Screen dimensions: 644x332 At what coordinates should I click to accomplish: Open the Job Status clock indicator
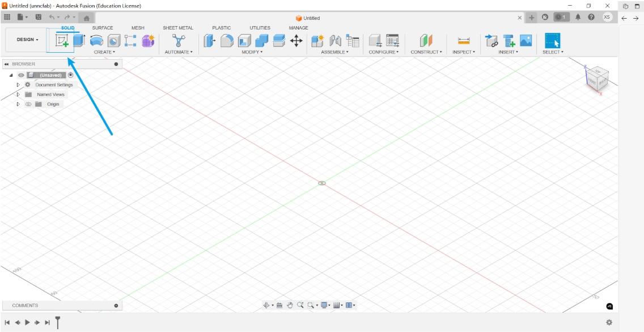(x=561, y=17)
